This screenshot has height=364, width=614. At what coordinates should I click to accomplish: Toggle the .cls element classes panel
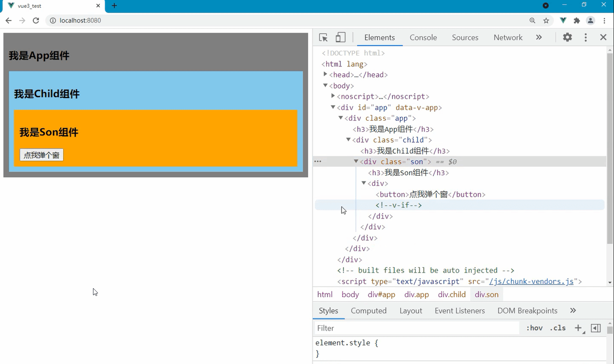point(558,328)
